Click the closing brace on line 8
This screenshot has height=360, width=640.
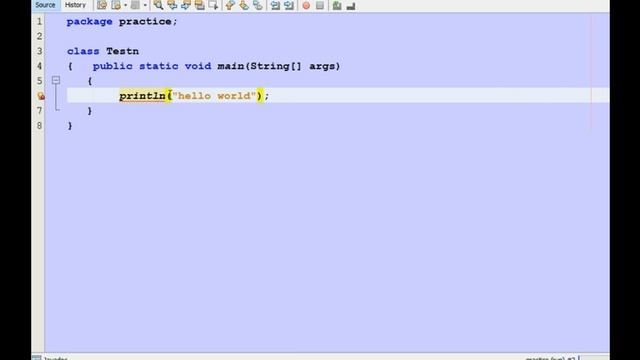click(x=70, y=126)
